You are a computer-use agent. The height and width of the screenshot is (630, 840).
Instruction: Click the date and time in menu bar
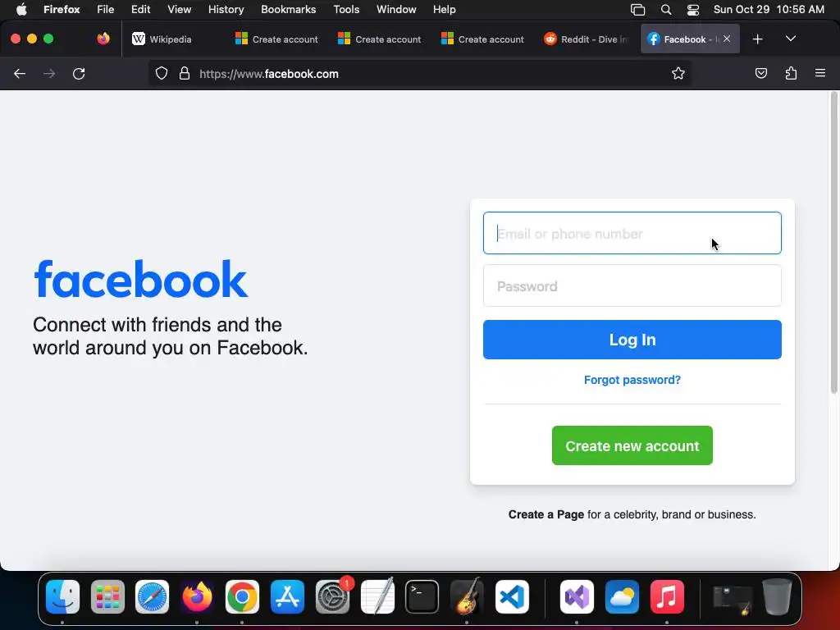tap(769, 9)
